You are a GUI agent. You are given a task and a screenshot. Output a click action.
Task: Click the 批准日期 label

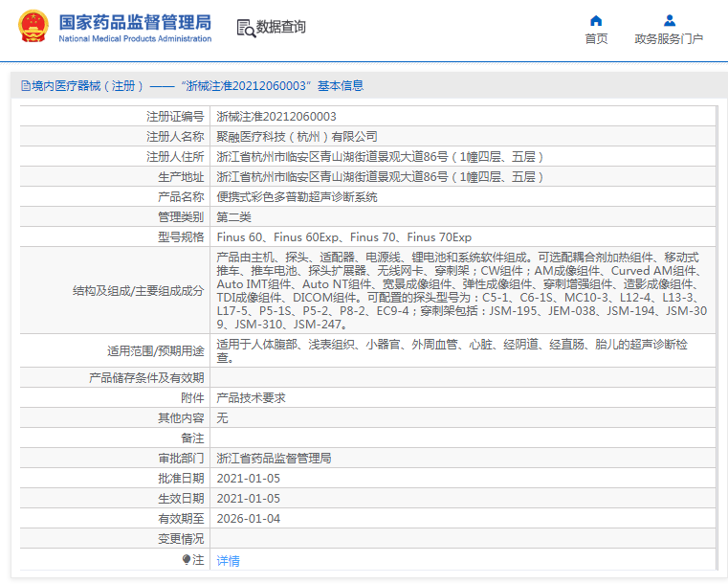coord(181,478)
